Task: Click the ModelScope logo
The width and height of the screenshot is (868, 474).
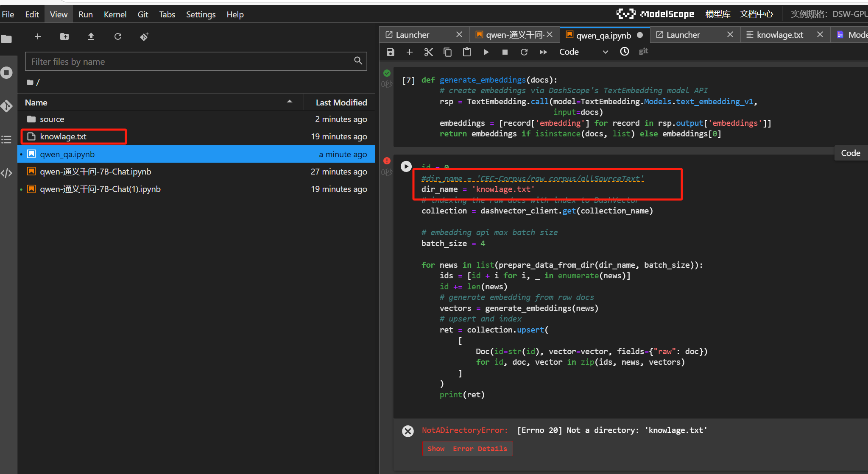Action: point(655,14)
